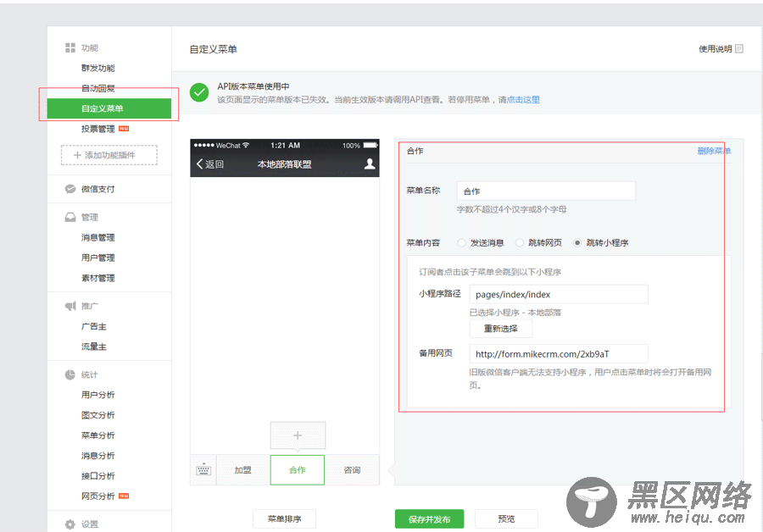Click the 微信支付 icon in sidebar
The height and width of the screenshot is (532, 763).
[70, 189]
